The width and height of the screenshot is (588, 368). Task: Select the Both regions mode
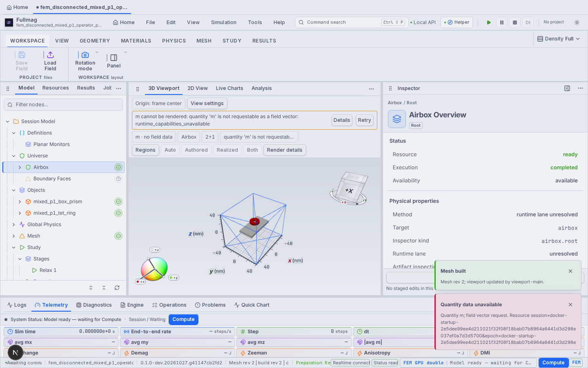point(252,150)
